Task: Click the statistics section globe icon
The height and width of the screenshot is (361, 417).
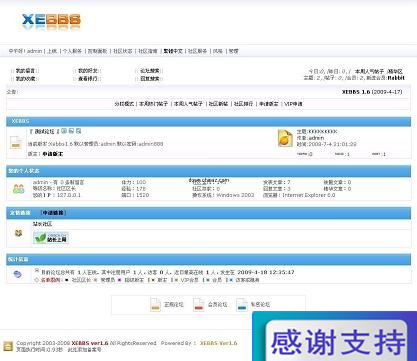Action: pos(18,274)
